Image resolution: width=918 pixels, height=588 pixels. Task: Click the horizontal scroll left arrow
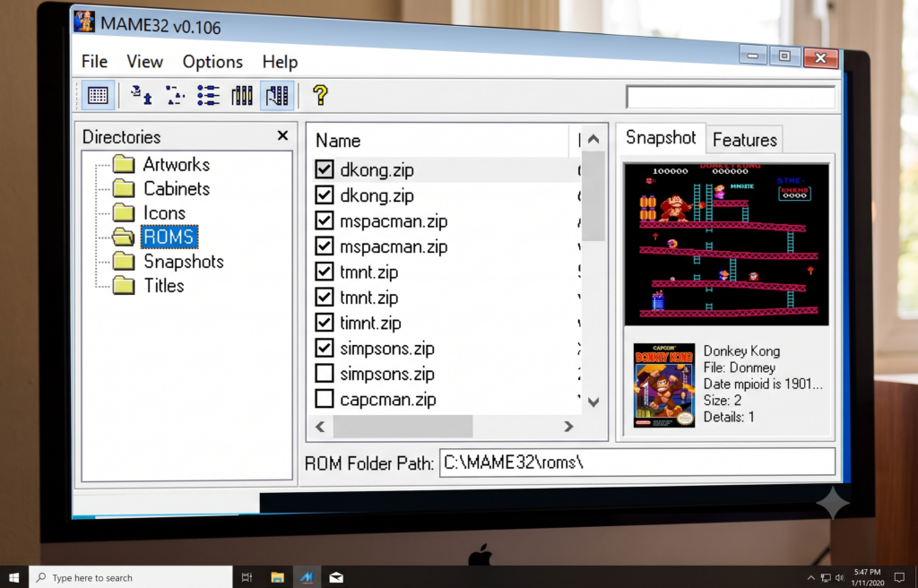point(320,427)
